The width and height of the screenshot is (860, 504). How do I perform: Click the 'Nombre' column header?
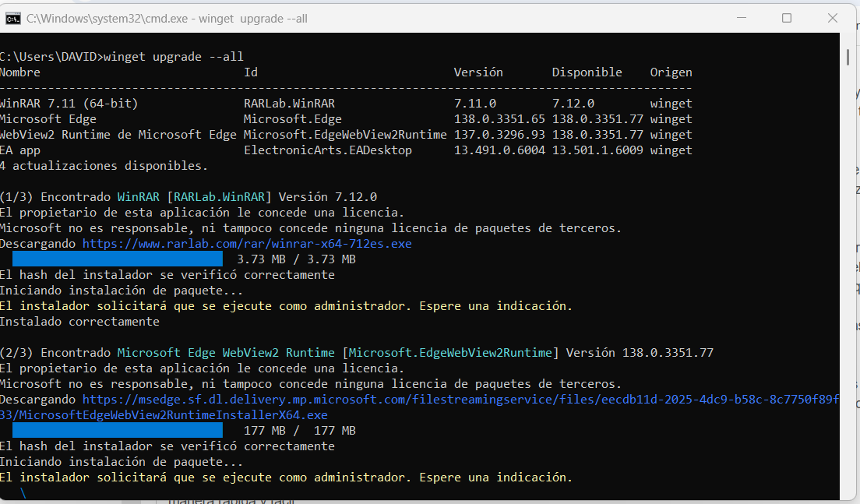coord(19,72)
